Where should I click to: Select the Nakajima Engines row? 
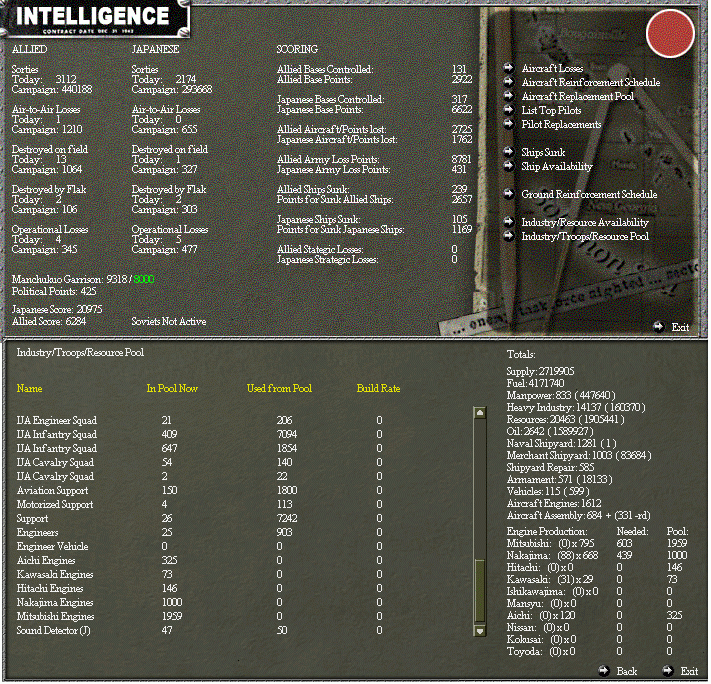tap(200, 602)
